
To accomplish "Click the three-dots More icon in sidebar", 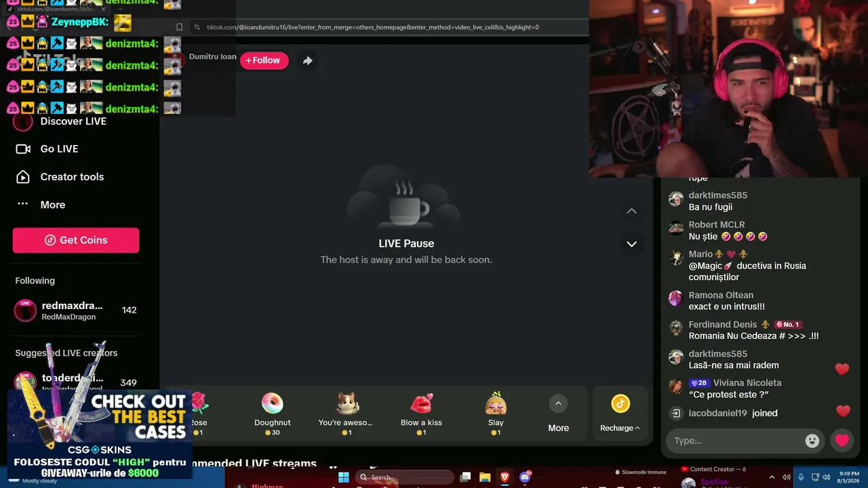I will click(23, 204).
